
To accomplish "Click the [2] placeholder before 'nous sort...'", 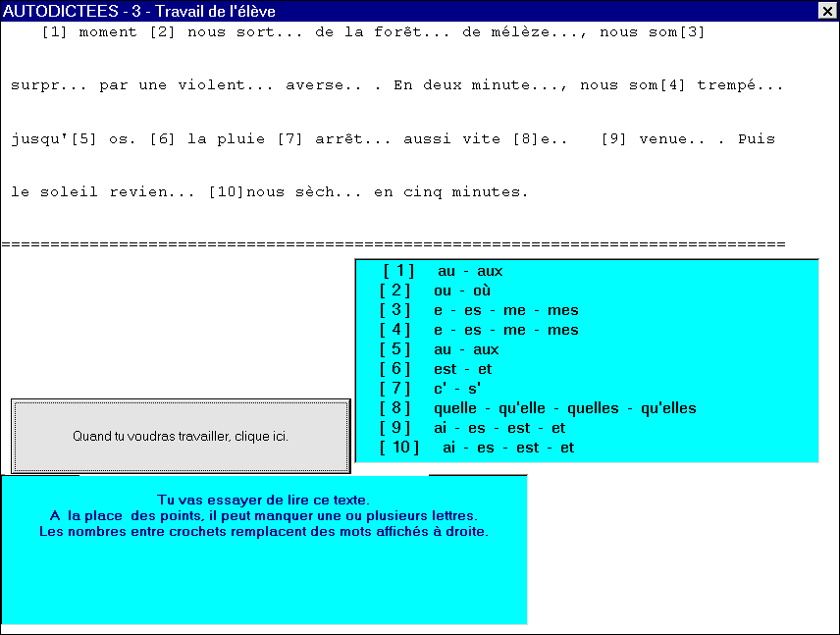I will [x=163, y=32].
